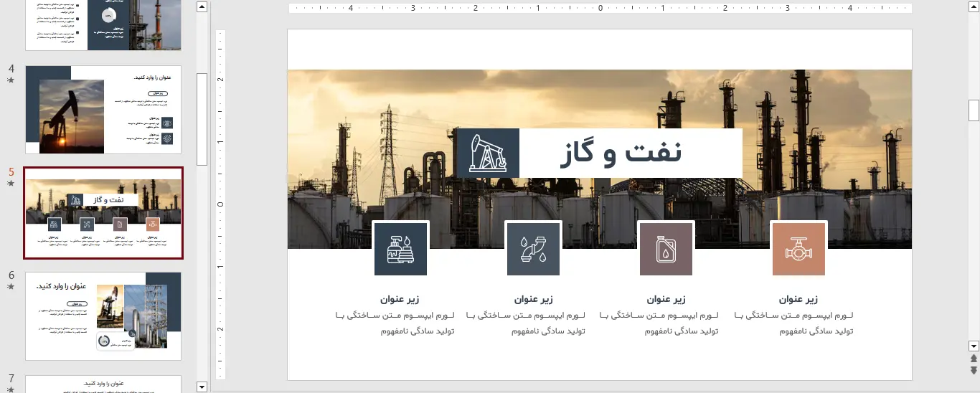
Task: Select the oil bottles icon in leftmost square
Action: click(x=400, y=249)
